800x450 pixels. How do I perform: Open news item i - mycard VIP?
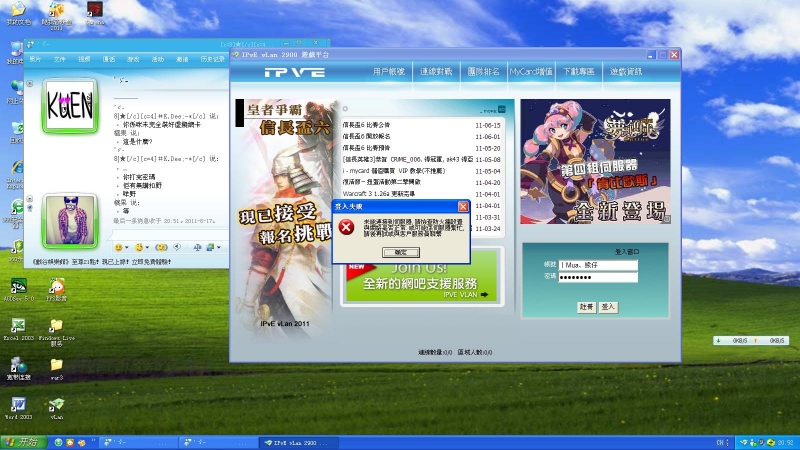(x=394, y=171)
